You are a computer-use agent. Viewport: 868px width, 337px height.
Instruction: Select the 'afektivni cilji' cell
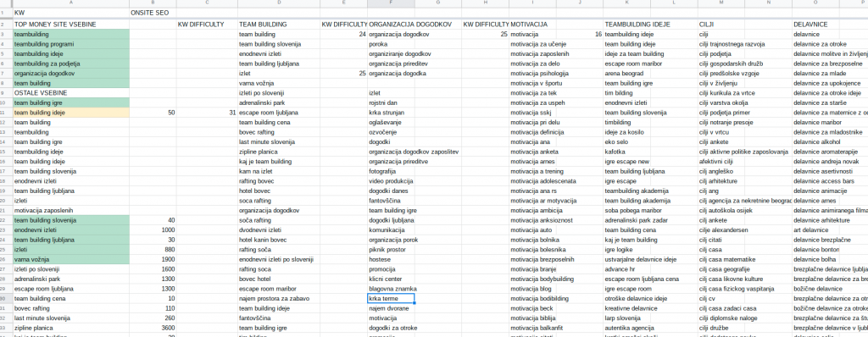pos(721,162)
